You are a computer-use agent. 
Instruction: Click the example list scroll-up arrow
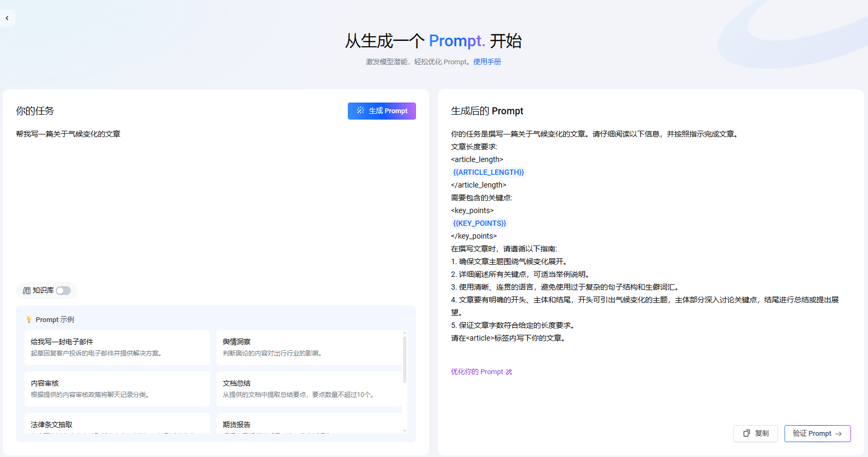405,333
